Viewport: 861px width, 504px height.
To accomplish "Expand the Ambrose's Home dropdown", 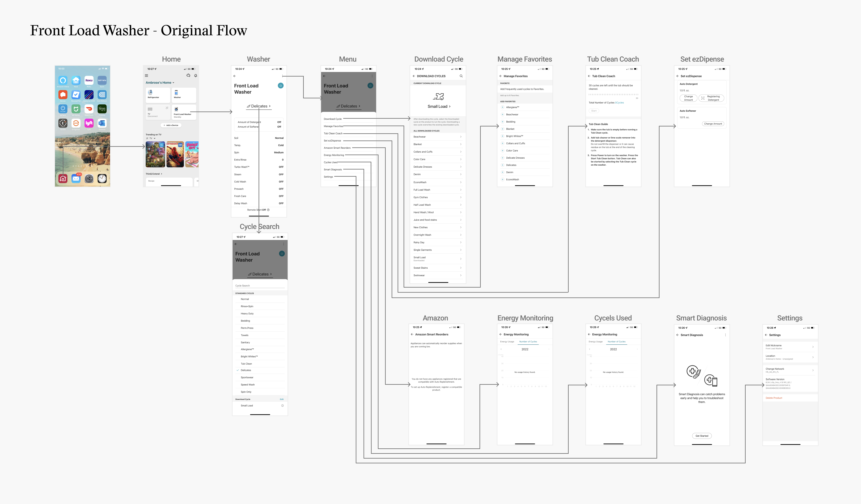I will [160, 83].
